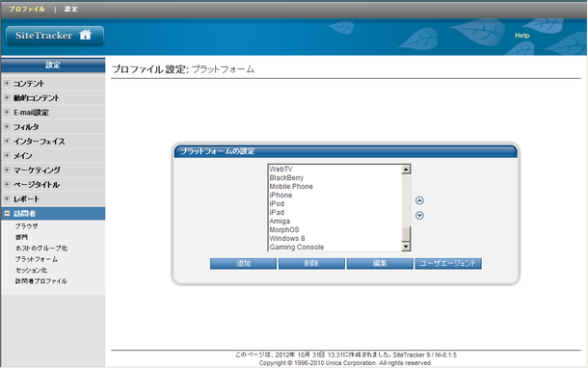Expand the 動的コンテンツ section
The height and width of the screenshot is (368, 588).
tap(7, 98)
